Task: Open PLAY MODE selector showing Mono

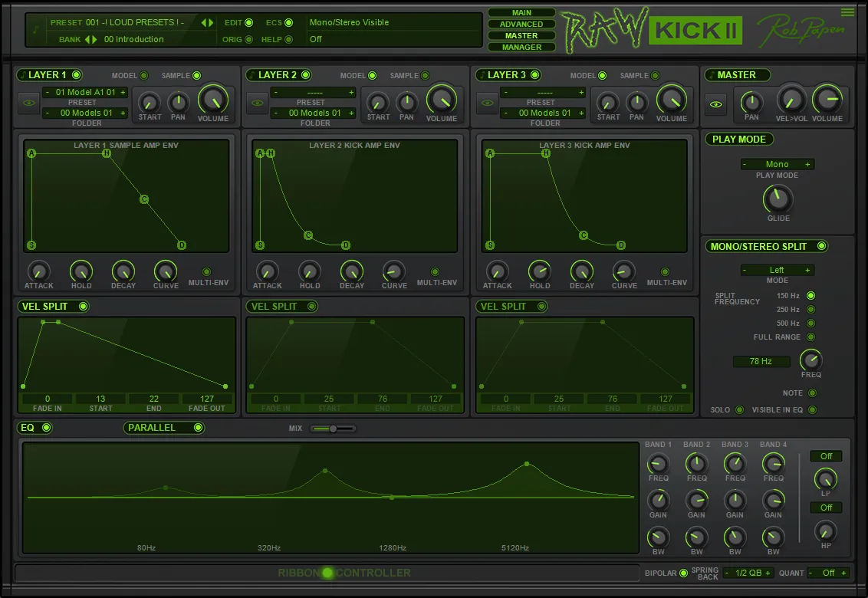Action: click(778, 164)
